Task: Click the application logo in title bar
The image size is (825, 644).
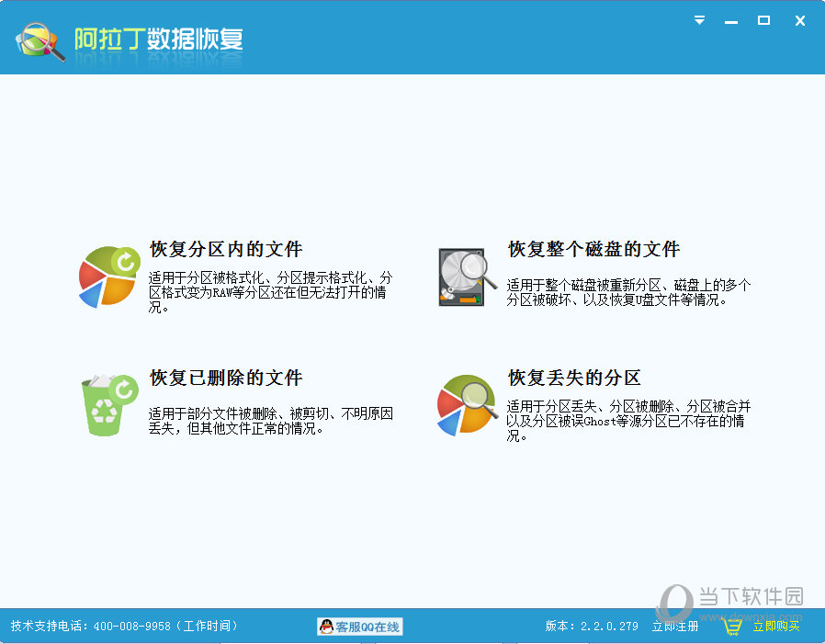Action: (x=40, y=41)
